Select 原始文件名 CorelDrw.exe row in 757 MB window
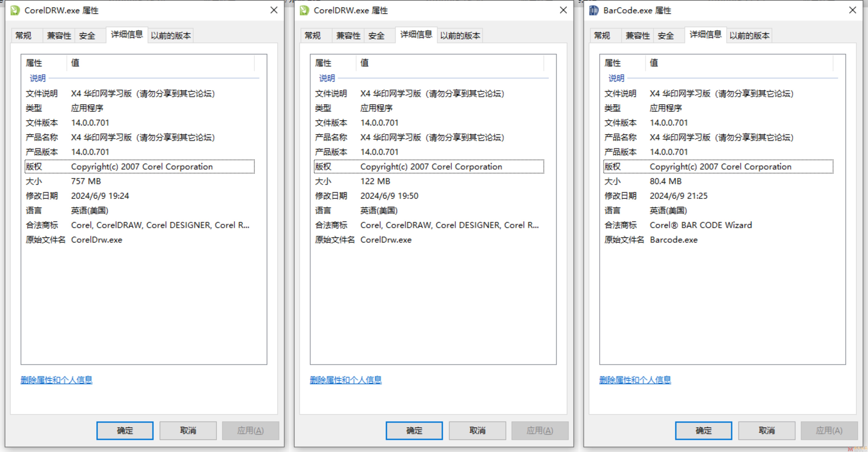This screenshot has width=868, height=452. [x=140, y=240]
